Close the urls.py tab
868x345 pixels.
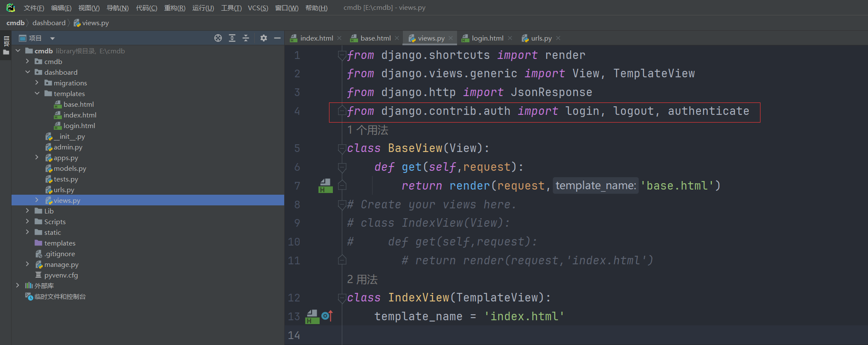[x=558, y=38]
